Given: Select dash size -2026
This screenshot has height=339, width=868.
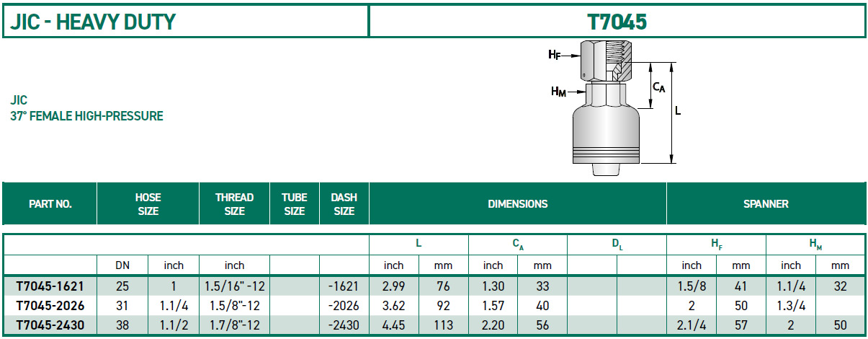Looking at the screenshot, I should click(344, 305).
